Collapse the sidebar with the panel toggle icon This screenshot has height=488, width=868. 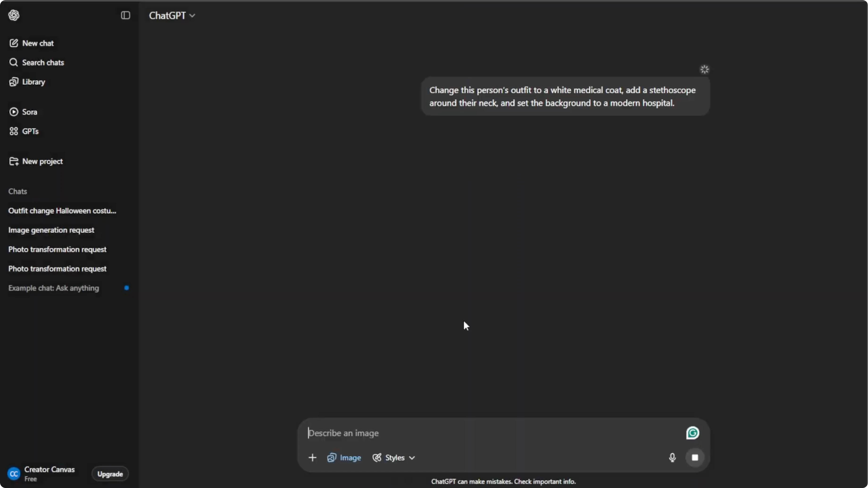tap(125, 15)
